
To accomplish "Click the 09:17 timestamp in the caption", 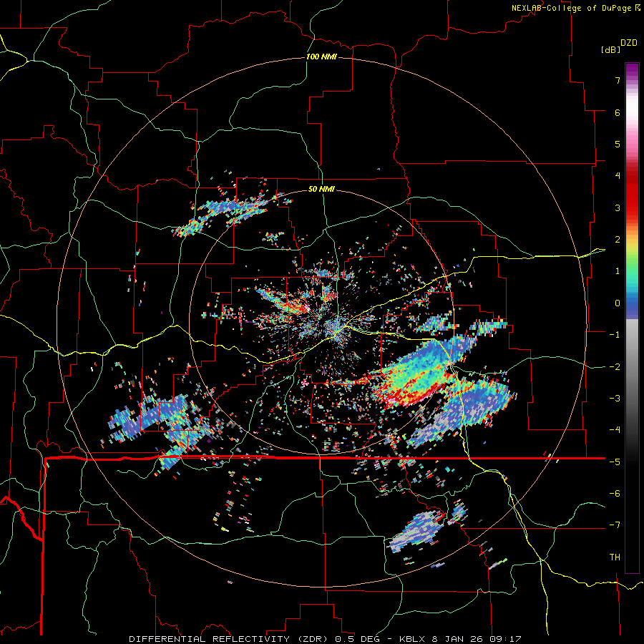I will pos(506,639).
